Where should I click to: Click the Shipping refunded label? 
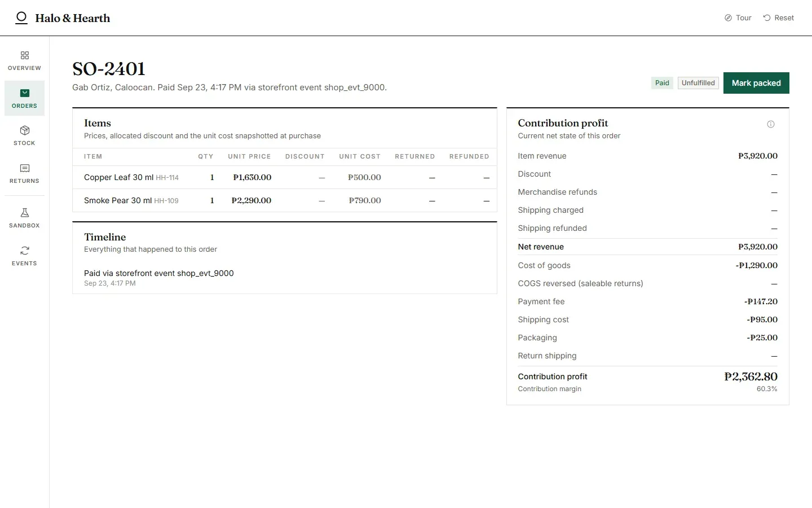[552, 228]
